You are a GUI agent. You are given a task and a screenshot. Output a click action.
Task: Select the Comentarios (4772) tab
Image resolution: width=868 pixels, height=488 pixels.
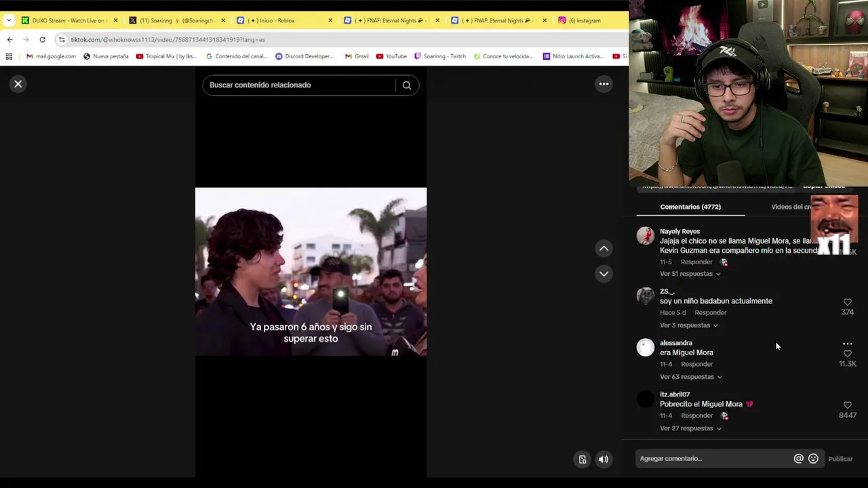690,207
